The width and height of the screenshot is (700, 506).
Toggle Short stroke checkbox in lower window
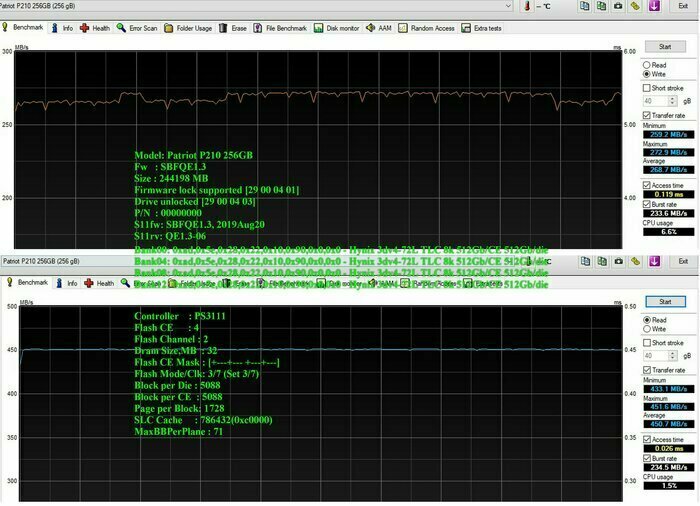646,343
